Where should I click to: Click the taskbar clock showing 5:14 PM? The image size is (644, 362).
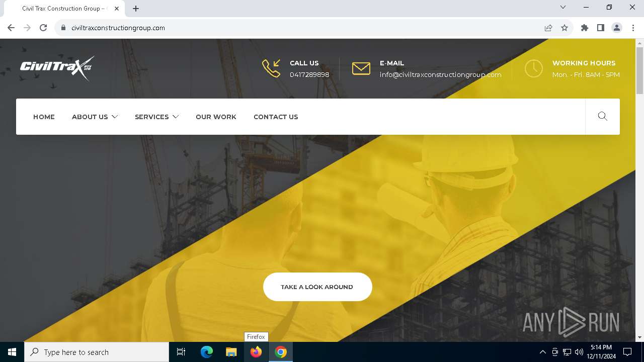(601, 352)
